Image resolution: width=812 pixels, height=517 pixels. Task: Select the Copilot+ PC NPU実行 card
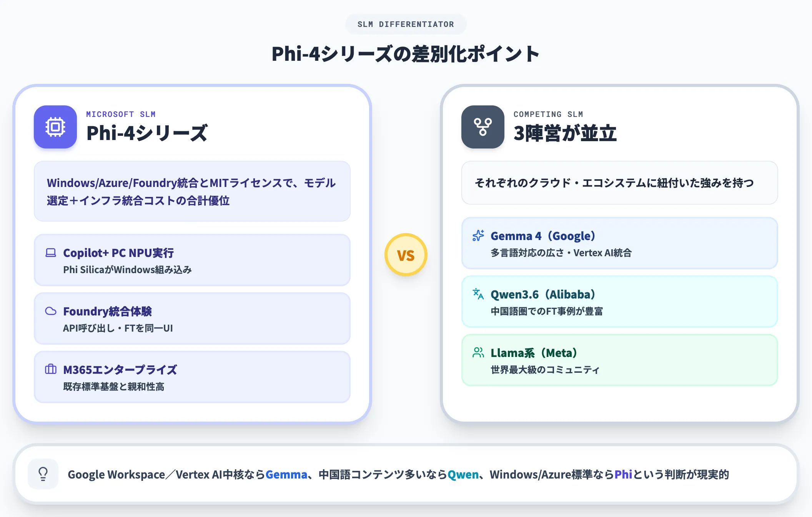click(x=192, y=260)
